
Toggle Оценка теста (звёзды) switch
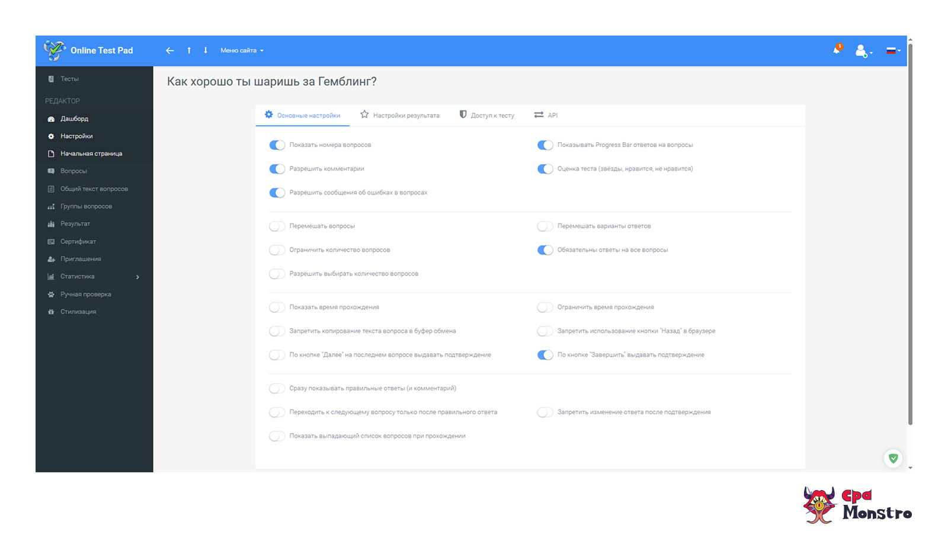545,169
